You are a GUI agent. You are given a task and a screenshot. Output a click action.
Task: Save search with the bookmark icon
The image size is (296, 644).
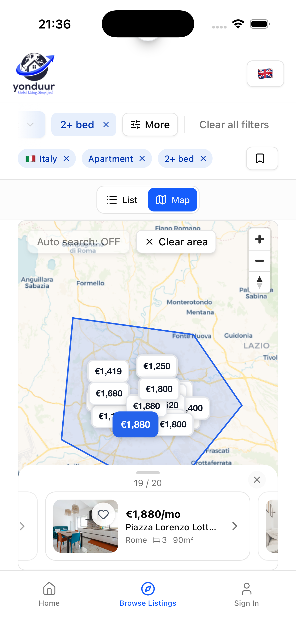tap(262, 158)
